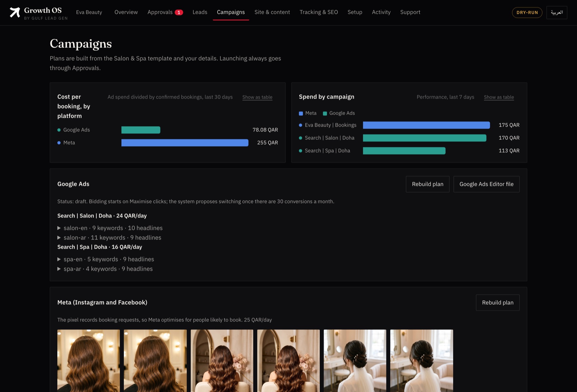
Task: Open the Approvals tab
Action: [160, 12]
